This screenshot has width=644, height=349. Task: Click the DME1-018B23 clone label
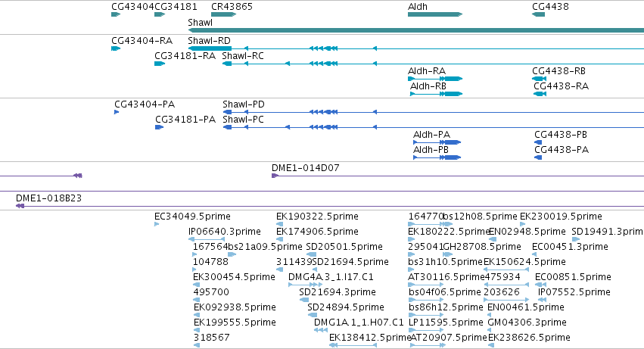49,198
